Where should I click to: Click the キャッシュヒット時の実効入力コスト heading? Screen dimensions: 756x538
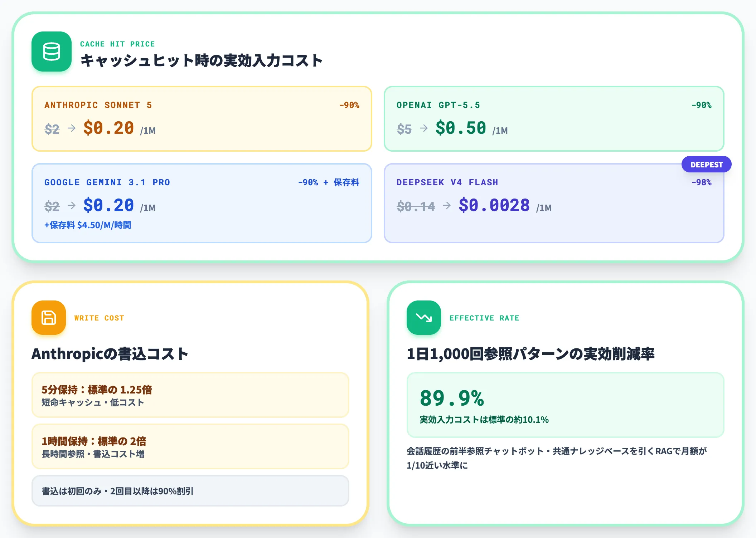[x=202, y=60]
